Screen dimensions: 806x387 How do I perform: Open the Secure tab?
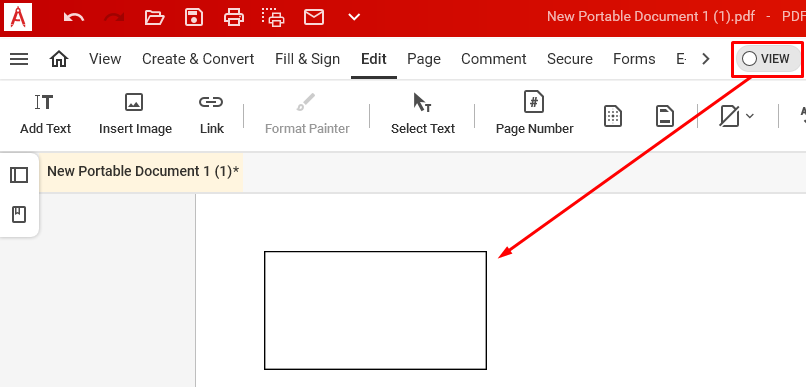tap(570, 59)
